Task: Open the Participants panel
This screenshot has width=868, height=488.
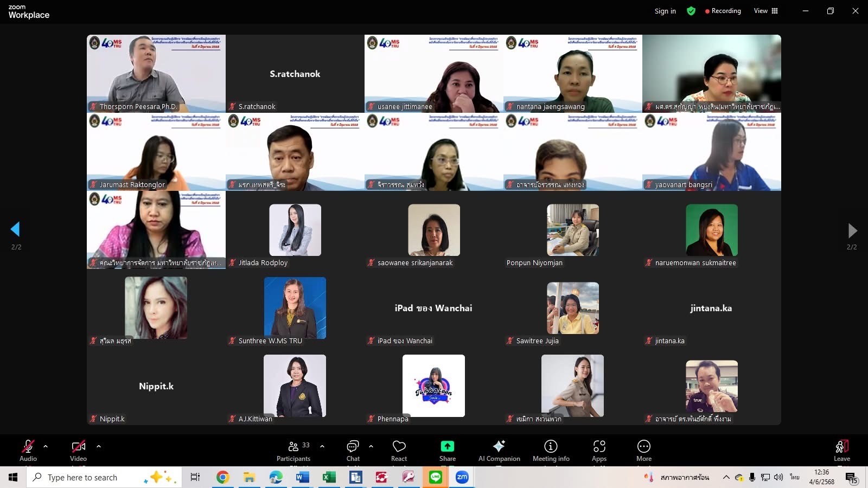Action: click(x=293, y=450)
